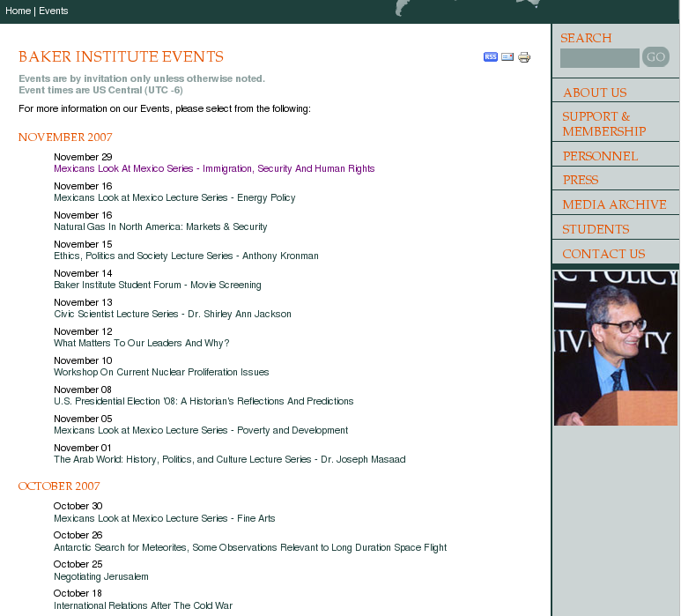681x616 pixels.
Task: Open Workshop On Current Nuclear Proliferation Issues
Action: [161, 372]
